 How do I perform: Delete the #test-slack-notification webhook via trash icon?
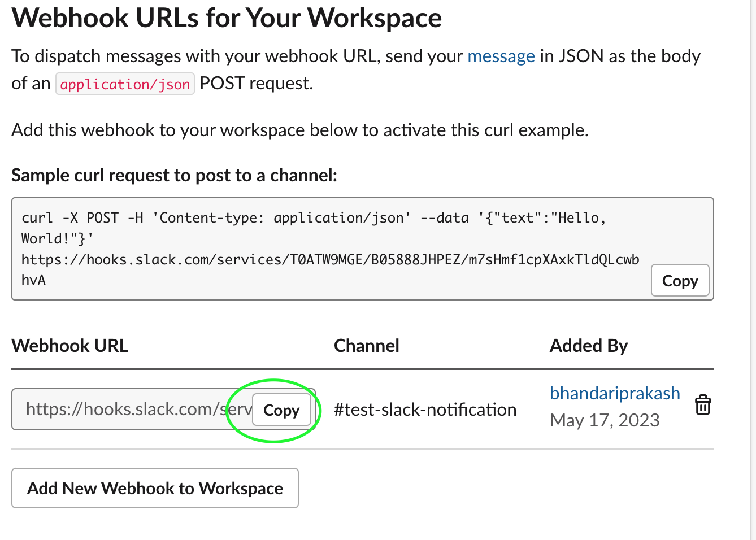pyautogui.click(x=703, y=405)
